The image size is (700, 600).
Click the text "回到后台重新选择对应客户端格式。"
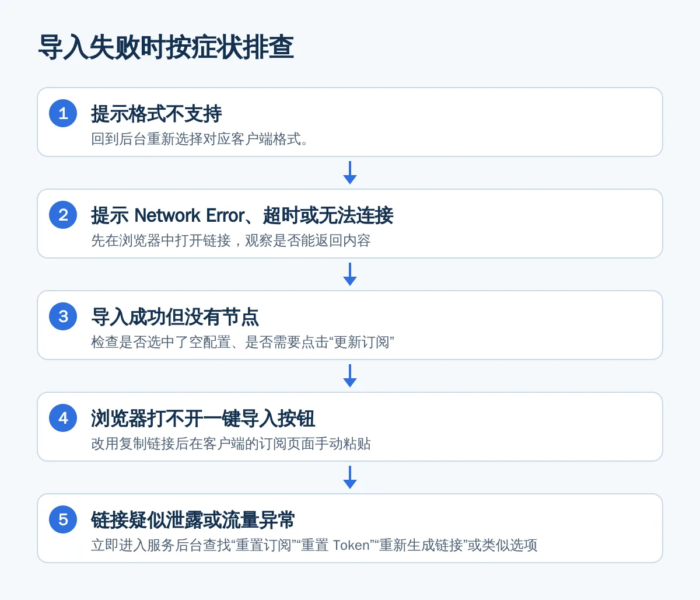pyautogui.click(x=200, y=139)
